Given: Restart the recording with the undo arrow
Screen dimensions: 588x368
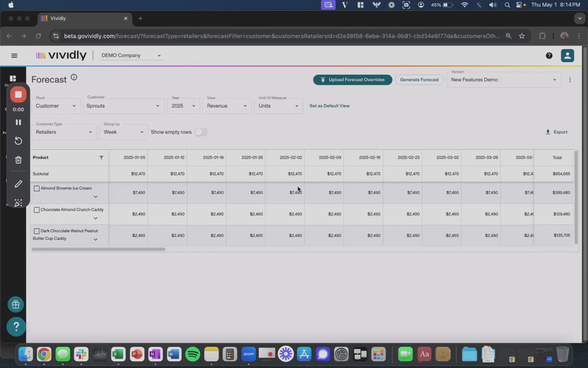Looking at the screenshot, I should pyautogui.click(x=18, y=141).
